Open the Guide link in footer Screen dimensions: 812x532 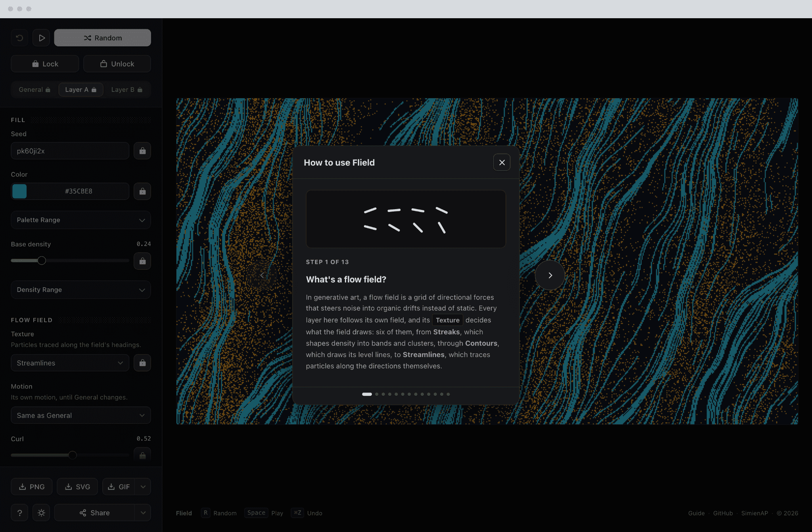tap(696, 513)
